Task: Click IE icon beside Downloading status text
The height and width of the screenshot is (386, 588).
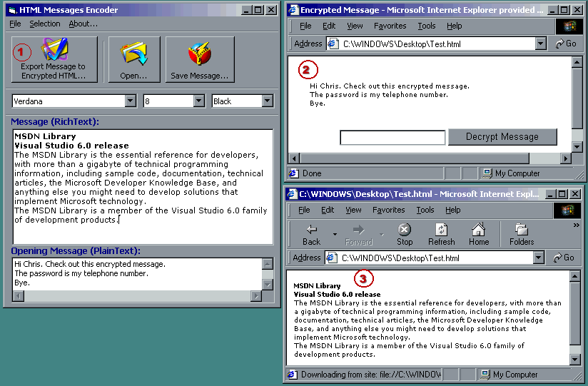Action: [292, 375]
